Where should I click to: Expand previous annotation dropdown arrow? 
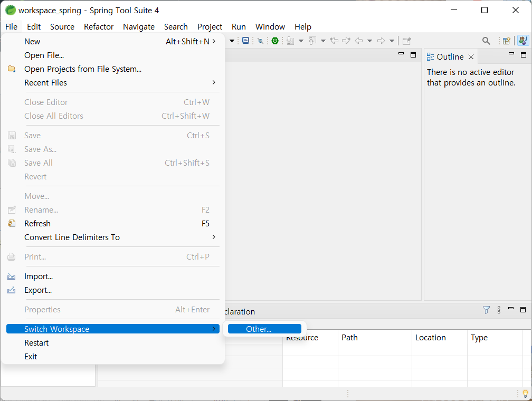click(323, 41)
